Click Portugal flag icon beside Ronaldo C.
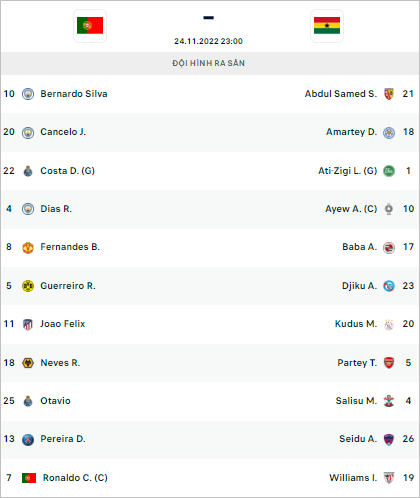This screenshot has height=498, width=420. click(x=29, y=478)
